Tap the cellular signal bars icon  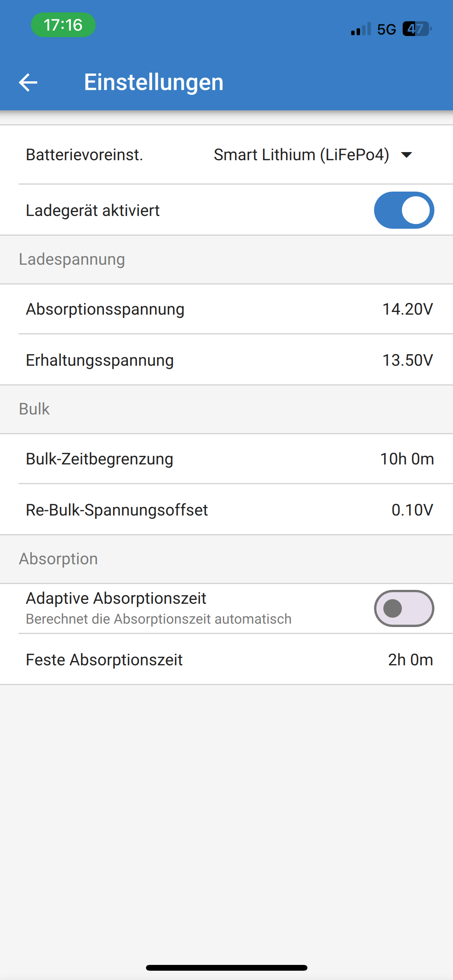pyautogui.click(x=361, y=29)
